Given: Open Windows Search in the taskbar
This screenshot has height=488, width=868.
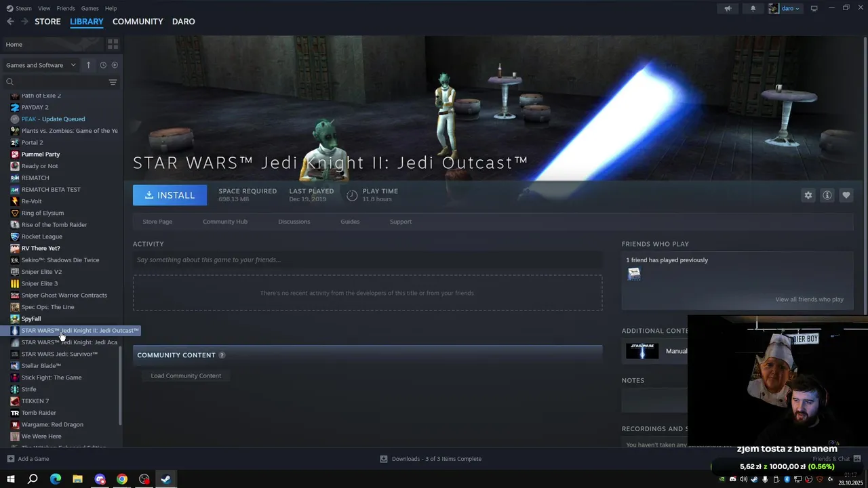Looking at the screenshot, I should coord(33,479).
